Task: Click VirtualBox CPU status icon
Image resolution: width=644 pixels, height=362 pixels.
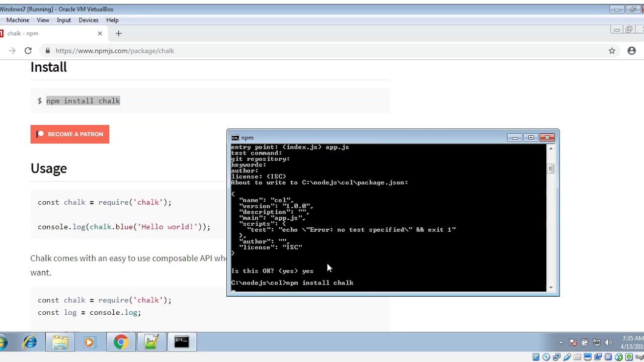Action: (608, 357)
